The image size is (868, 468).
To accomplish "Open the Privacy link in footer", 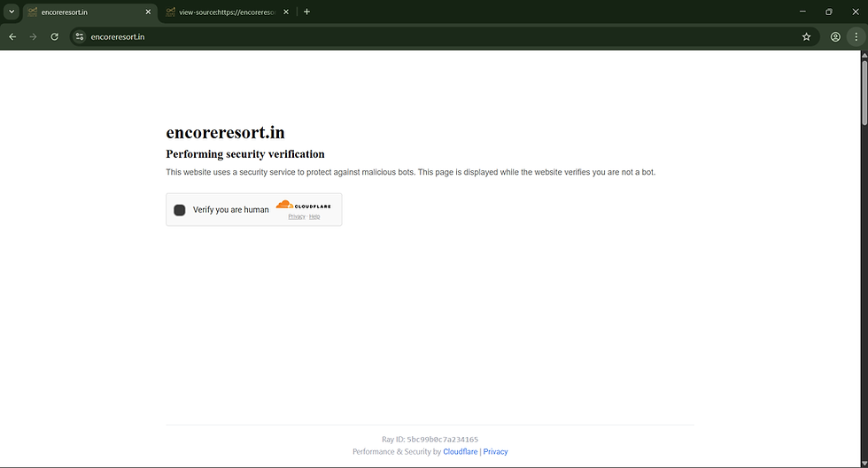I will tap(495, 451).
